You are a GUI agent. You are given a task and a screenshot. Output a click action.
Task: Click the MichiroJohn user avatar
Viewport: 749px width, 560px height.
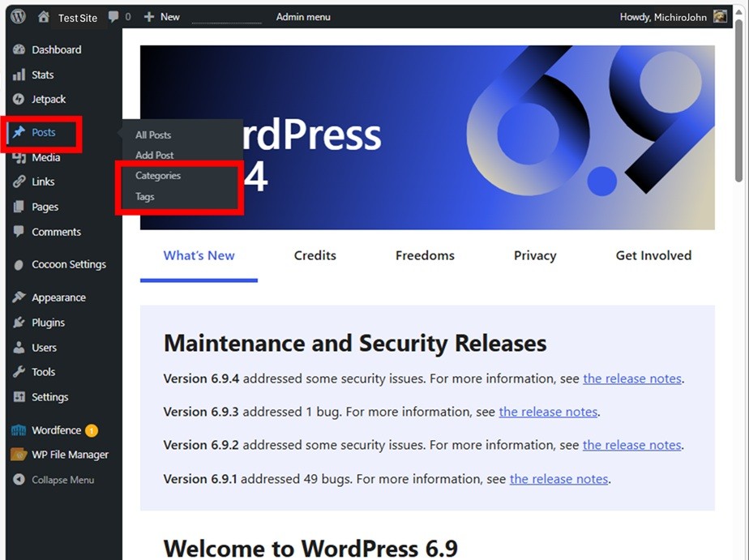[720, 17]
